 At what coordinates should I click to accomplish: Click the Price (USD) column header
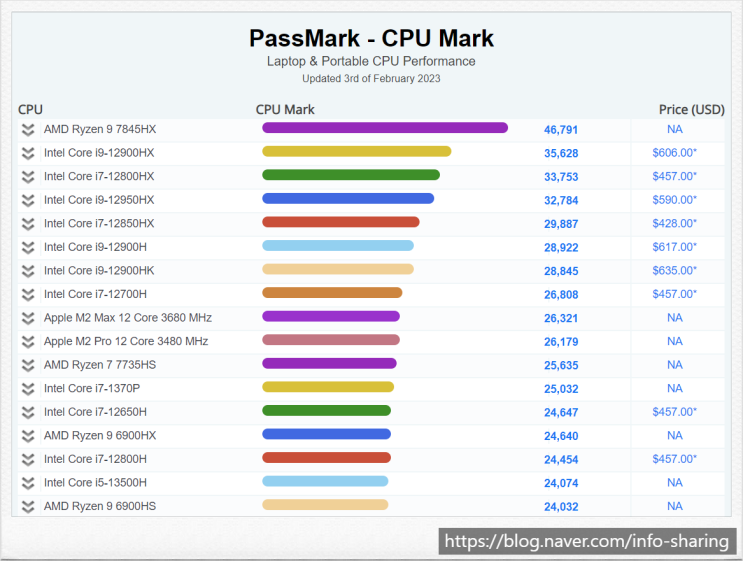coord(691,109)
